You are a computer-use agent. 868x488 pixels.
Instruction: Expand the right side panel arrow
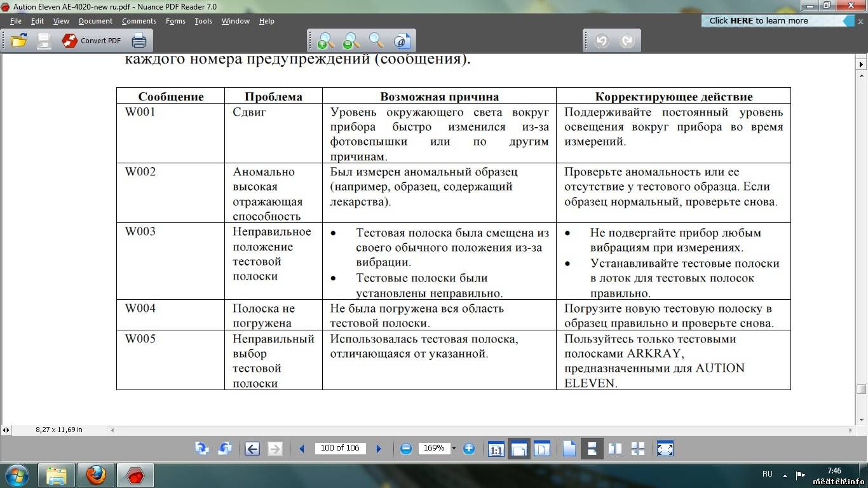862,64
